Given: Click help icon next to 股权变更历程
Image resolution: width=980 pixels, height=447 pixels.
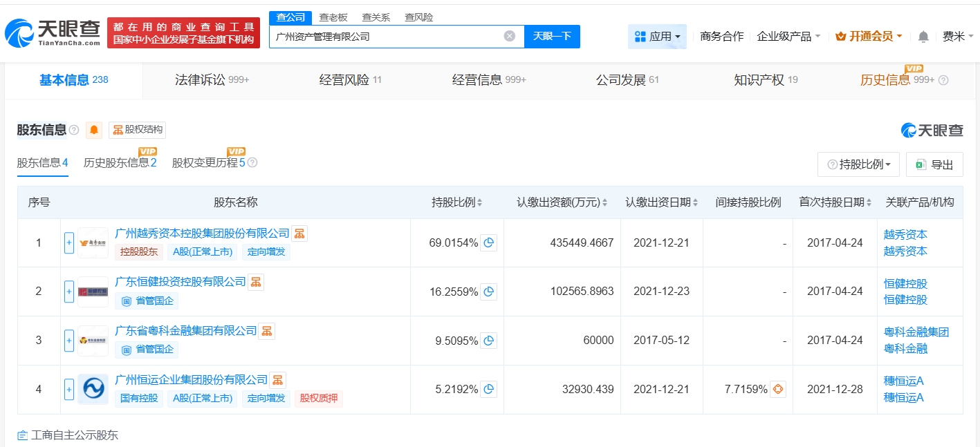Looking at the screenshot, I should [252, 163].
